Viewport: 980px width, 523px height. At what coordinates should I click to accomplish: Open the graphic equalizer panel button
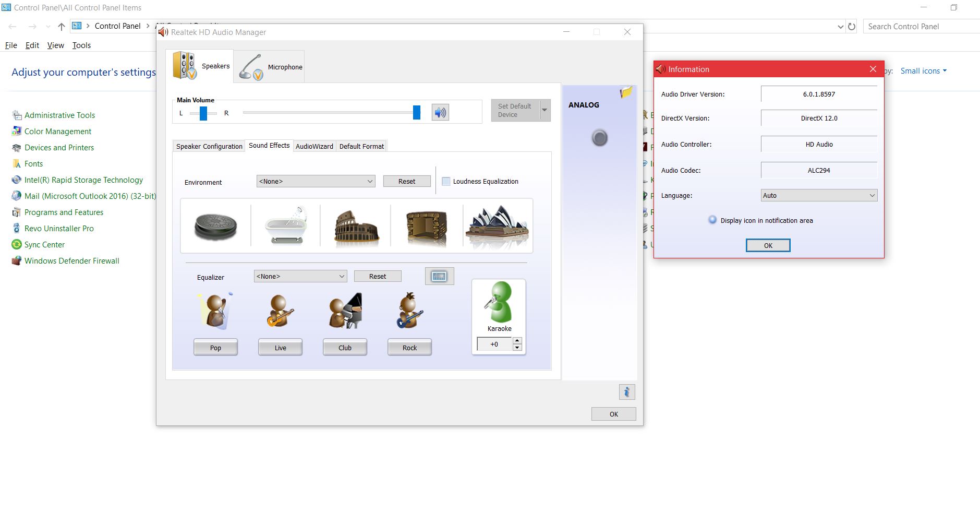(440, 276)
